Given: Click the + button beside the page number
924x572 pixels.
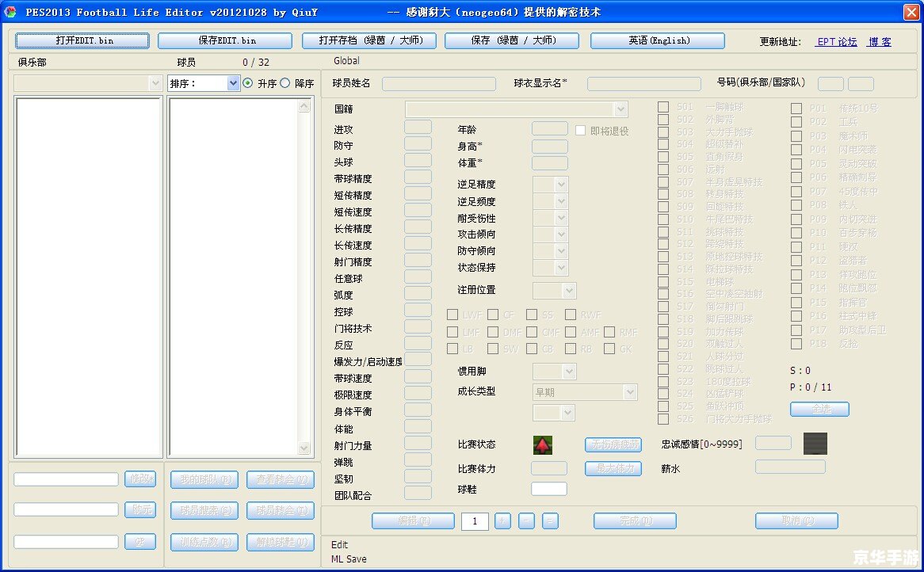Looking at the screenshot, I should click(x=502, y=521).
